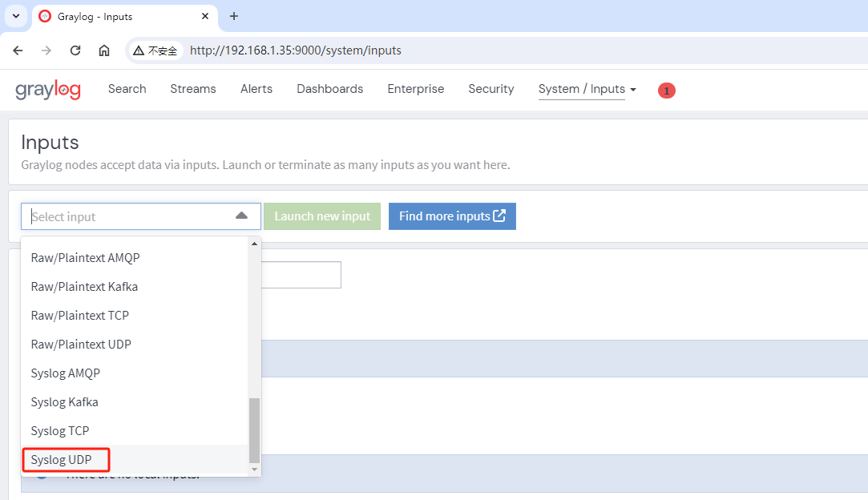Choose Raw/Plaintext AMQP from the list
Viewport: 868px width, 500px height.
(x=135, y=258)
